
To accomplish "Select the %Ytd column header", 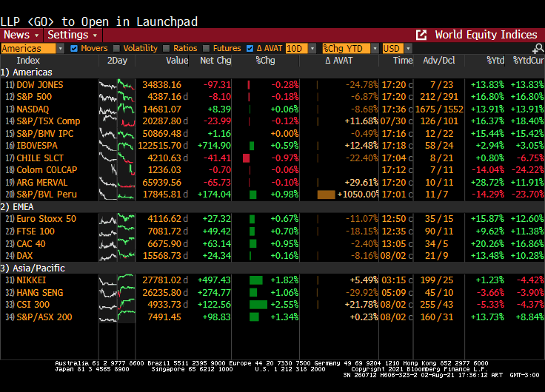I will (x=495, y=61).
